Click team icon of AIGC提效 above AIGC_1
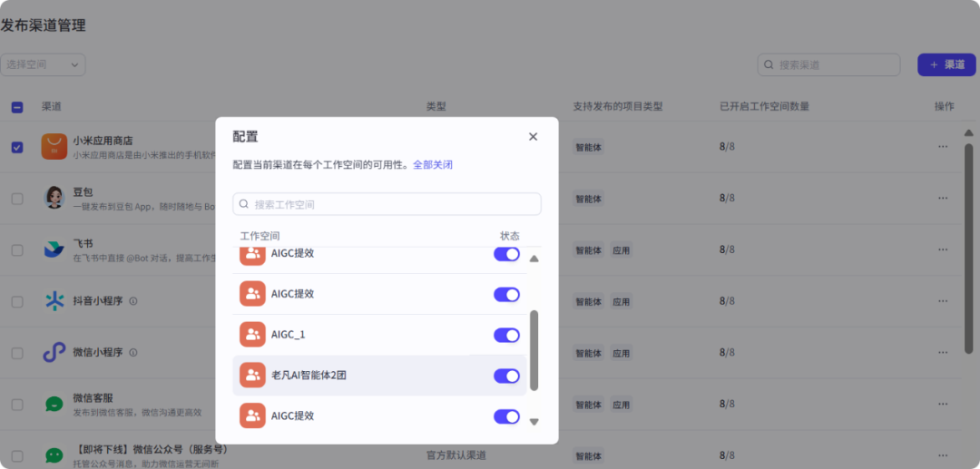This screenshot has width=980, height=469. click(252, 294)
